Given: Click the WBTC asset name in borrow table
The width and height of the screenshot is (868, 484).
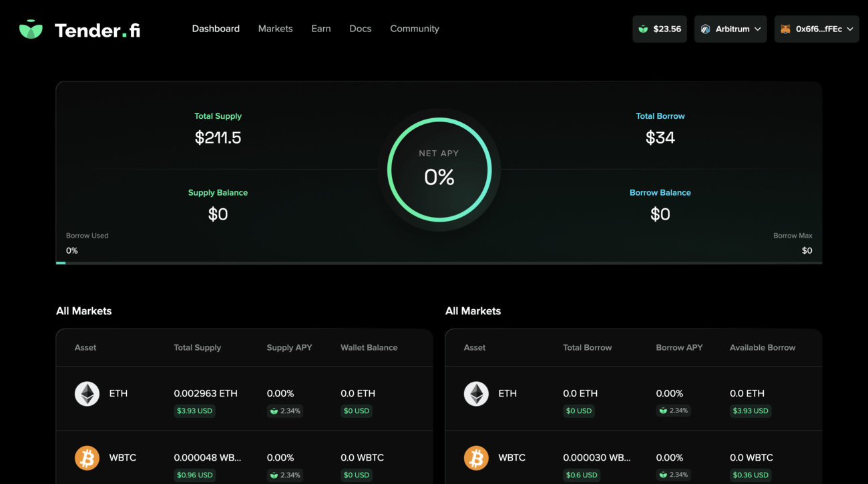Looking at the screenshot, I should pyautogui.click(x=511, y=457).
